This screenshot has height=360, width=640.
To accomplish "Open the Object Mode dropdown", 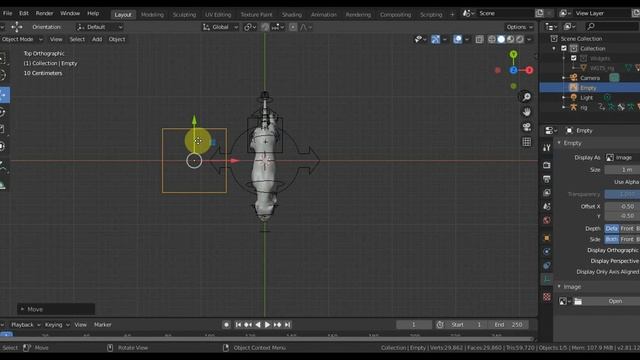I will coord(21,39).
